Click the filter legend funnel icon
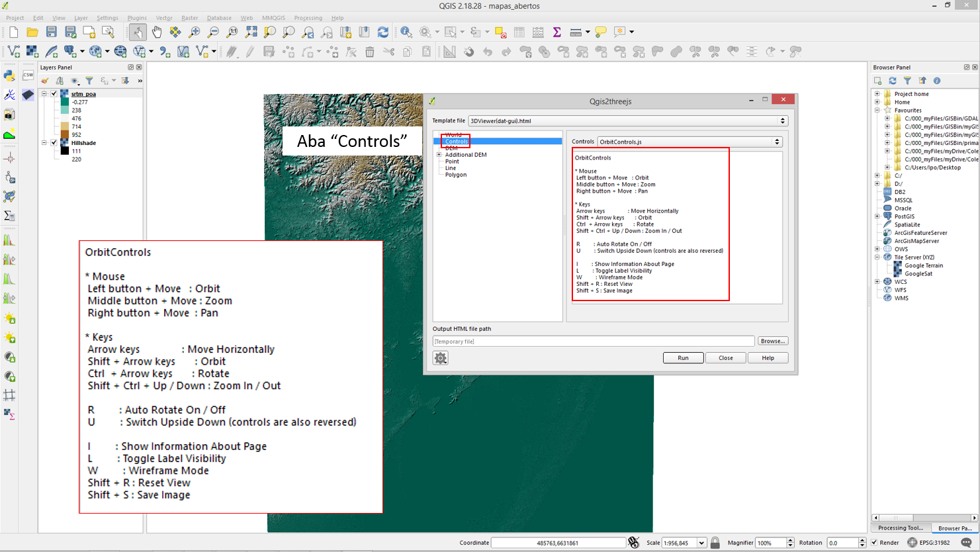The image size is (980, 552). [x=89, y=81]
